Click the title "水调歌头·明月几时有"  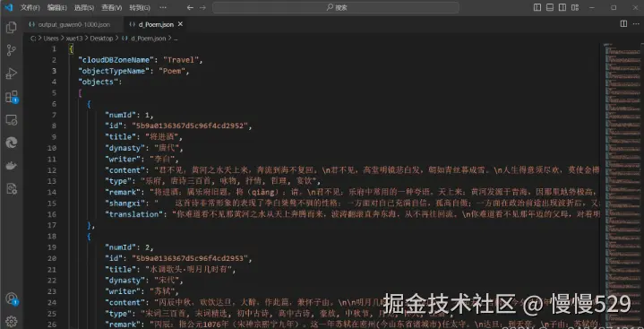(189, 269)
